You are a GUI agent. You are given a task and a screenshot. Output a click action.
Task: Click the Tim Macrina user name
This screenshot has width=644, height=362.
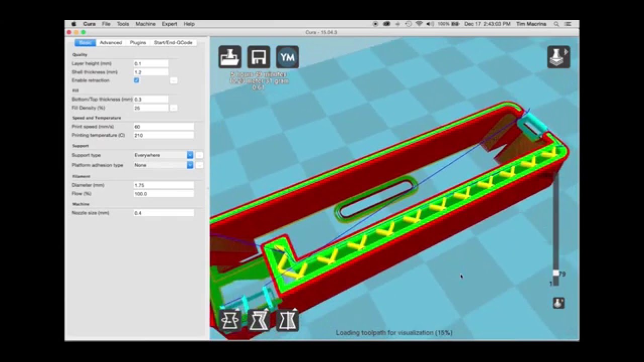(x=532, y=24)
